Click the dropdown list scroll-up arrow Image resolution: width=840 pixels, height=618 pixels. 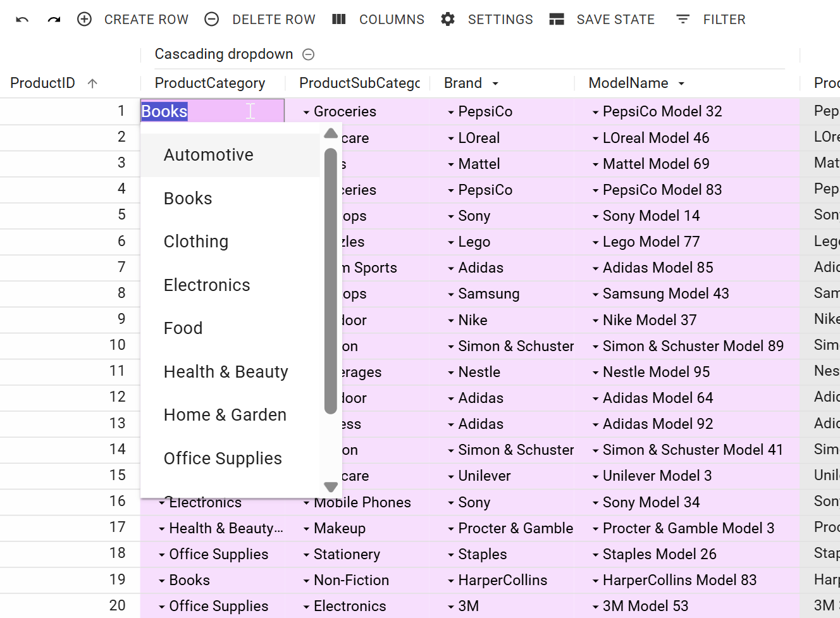coord(331,133)
